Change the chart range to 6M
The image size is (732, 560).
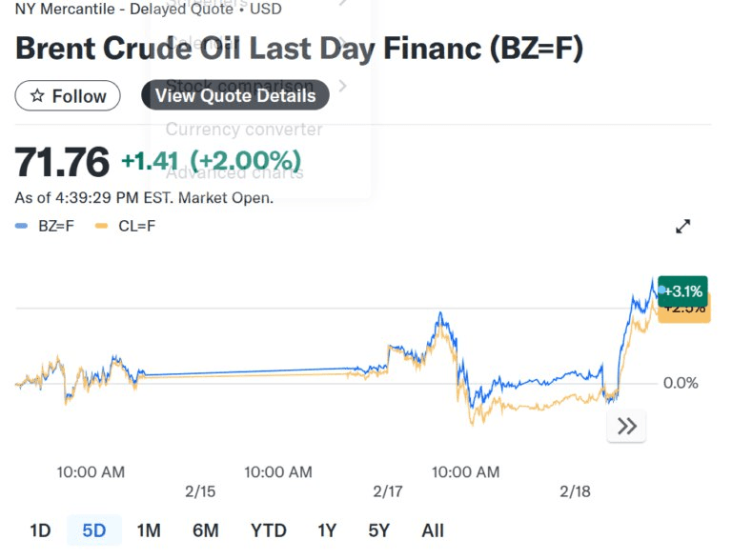205,530
